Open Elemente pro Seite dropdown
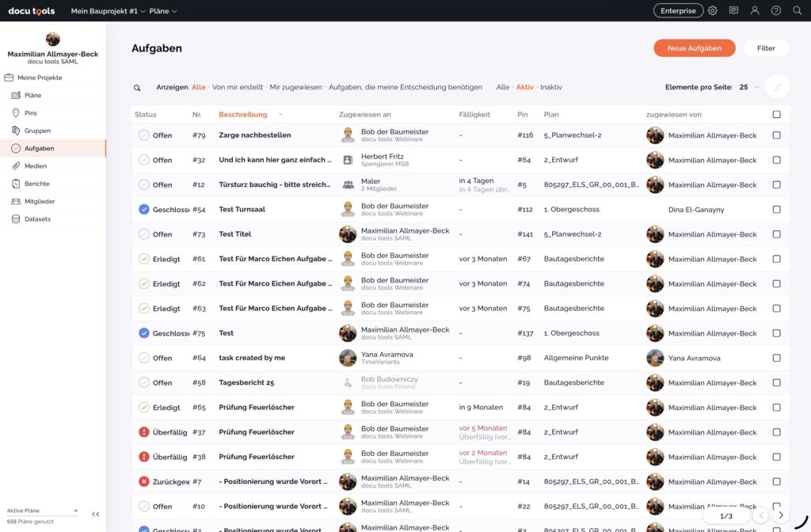This screenshot has height=532, width=811. point(749,87)
